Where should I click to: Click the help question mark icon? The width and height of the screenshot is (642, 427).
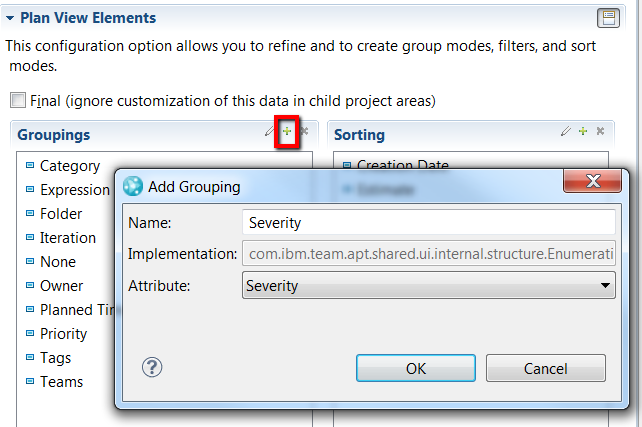(x=152, y=367)
